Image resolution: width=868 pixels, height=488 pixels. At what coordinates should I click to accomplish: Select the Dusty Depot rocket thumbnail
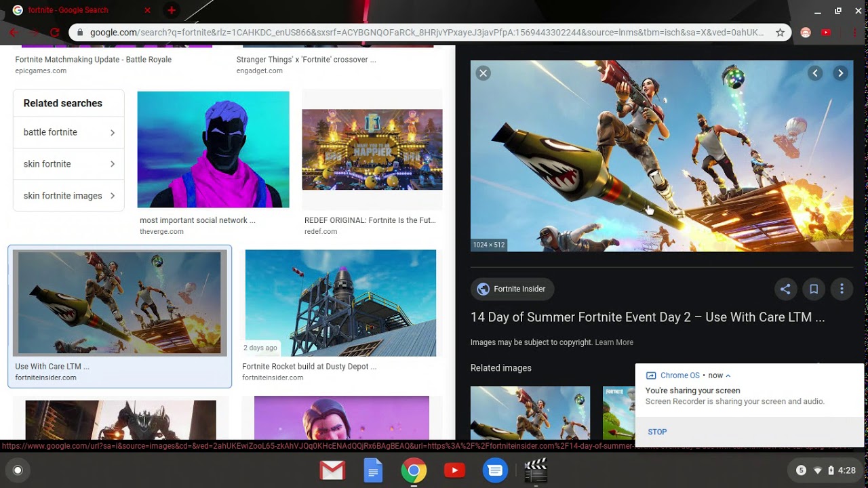click(340, 303)
